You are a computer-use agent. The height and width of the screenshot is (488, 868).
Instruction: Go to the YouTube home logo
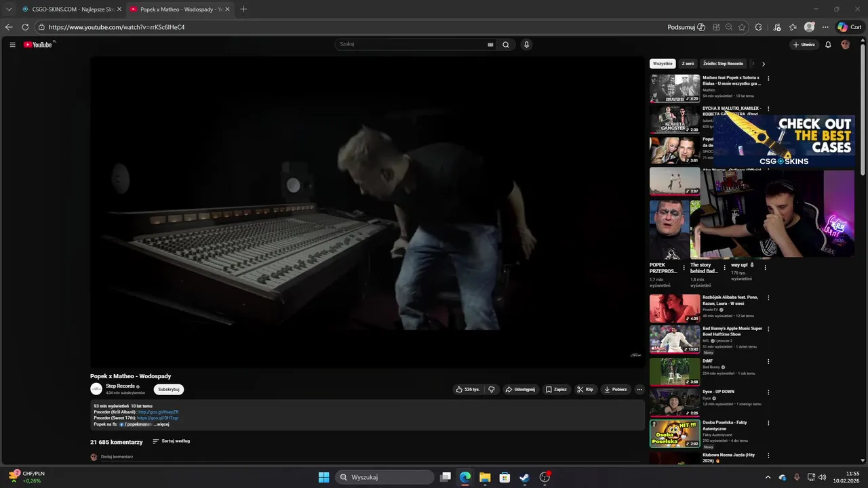pyautogui.click(x=38, y=45)
